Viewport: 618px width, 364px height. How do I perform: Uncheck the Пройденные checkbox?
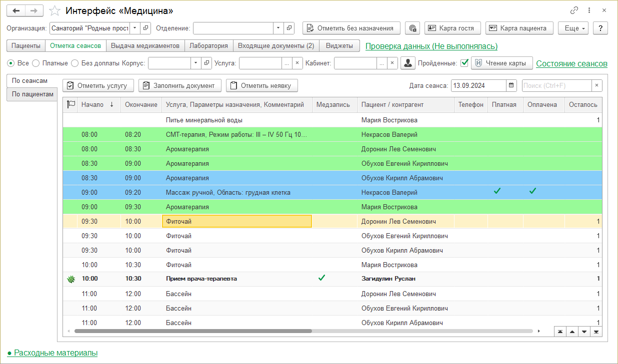coord(464,63)
